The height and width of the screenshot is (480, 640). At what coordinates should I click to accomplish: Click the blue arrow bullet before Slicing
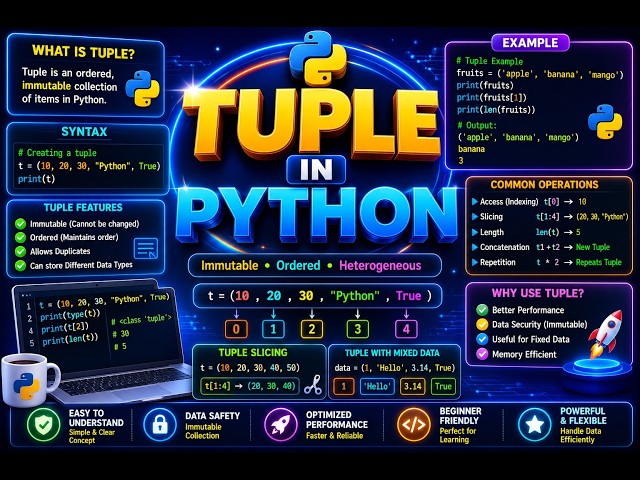475,217
